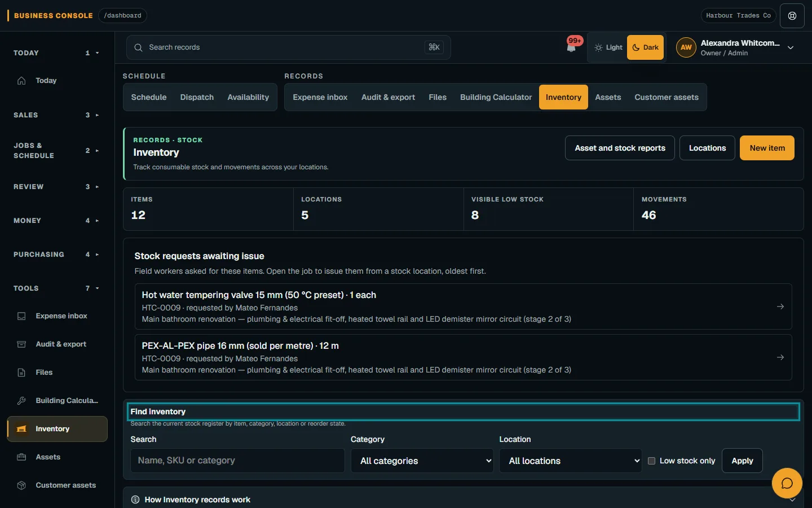812x508 pixels.
Task: Click the info icon beside How Inventory records work
Action: click(x=135, y=500)
